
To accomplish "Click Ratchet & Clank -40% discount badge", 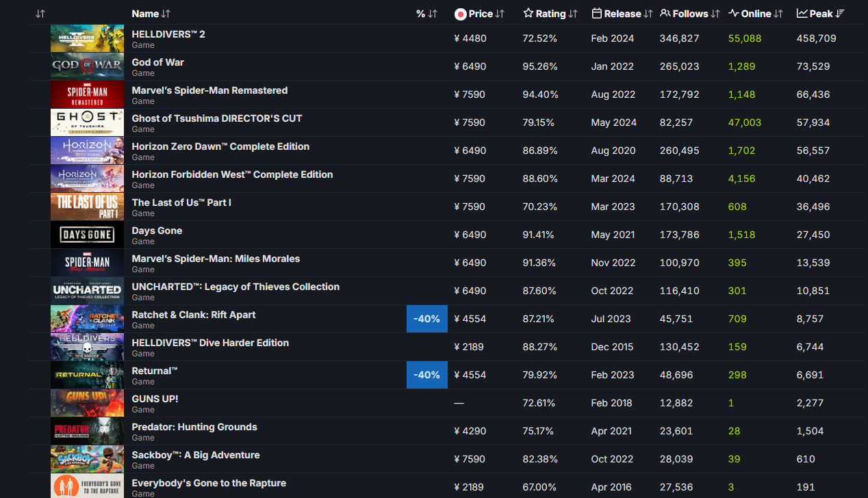I will [427, 319].
